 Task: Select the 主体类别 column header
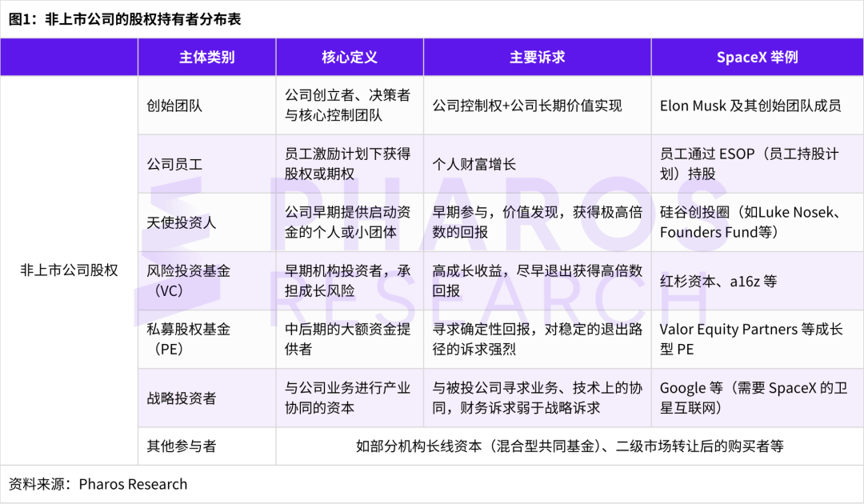click(x=207, y=57)
